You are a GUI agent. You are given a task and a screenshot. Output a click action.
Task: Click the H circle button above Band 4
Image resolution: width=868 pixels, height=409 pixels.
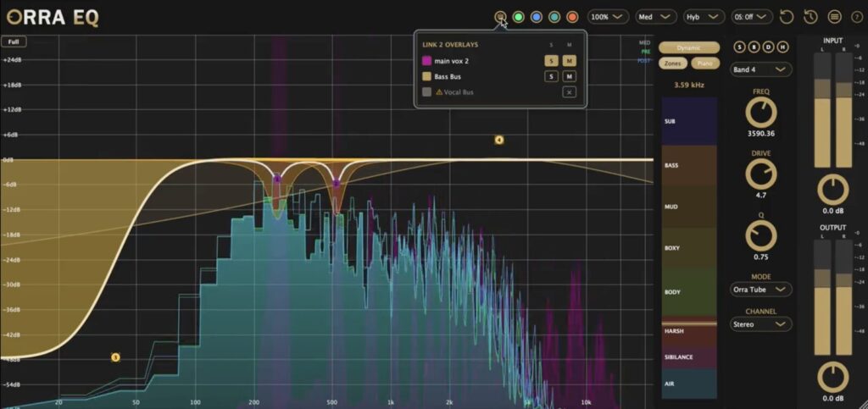click(782, 47)
